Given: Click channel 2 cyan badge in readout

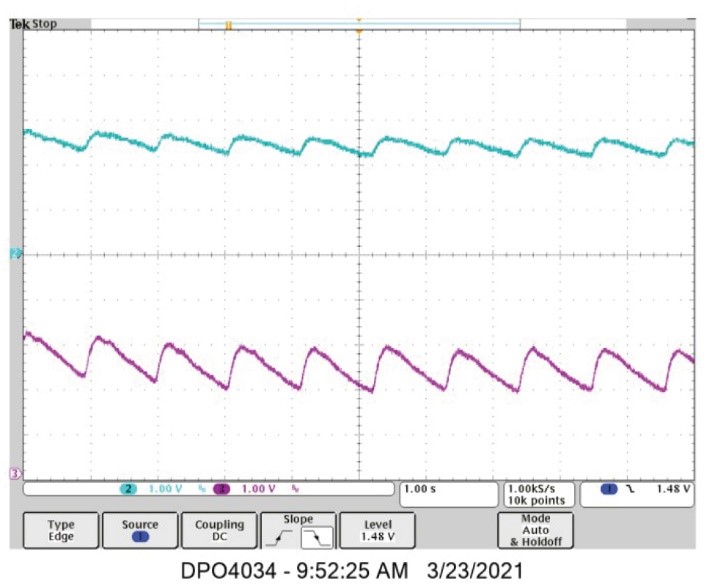Looking at the screenshot, I should (128, 489).
